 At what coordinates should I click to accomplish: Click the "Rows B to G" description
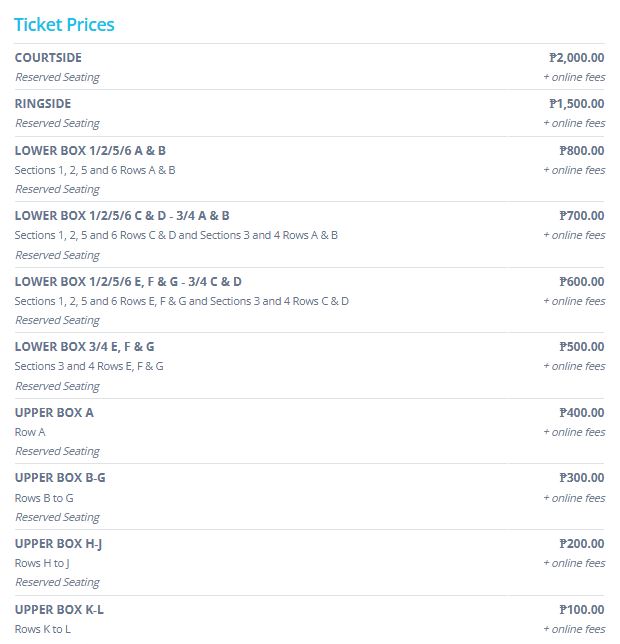pyautogui.click(x=44, y=498)
